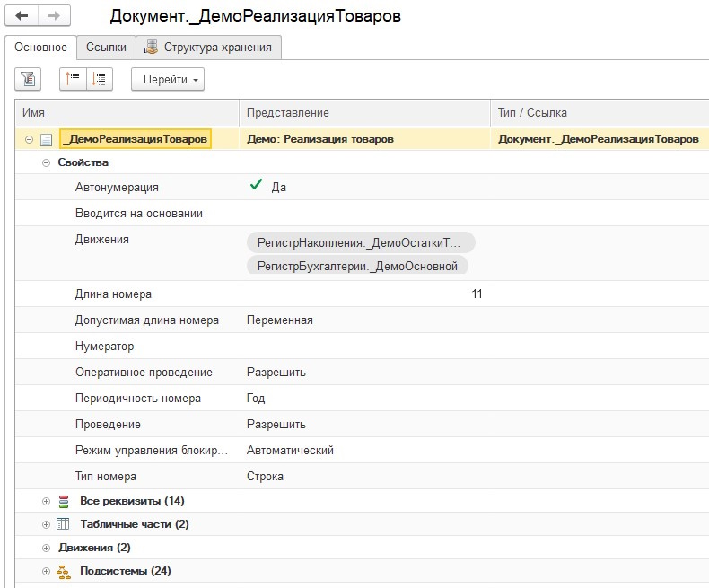Select the Свойства group label

(x=83, y=162)
